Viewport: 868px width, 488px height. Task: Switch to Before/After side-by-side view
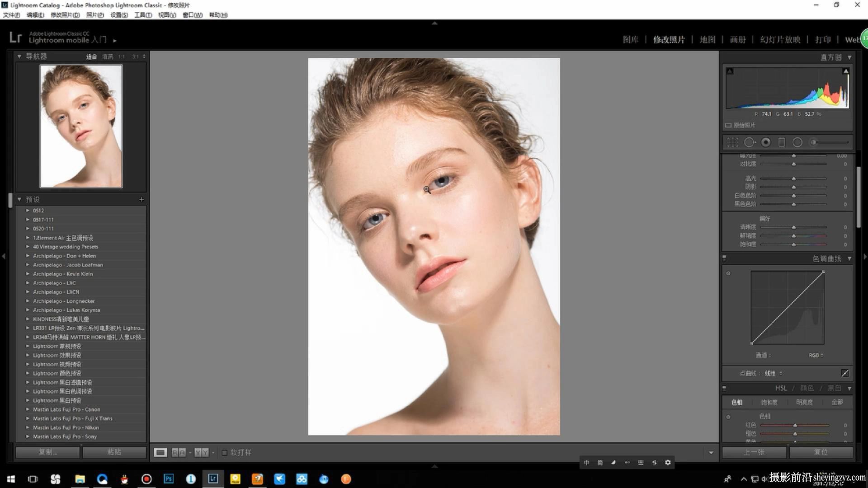(179, 452)
